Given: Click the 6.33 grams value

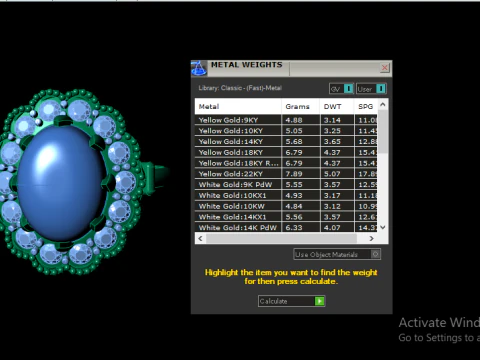Looking at the screenshot, I should 294,228.
